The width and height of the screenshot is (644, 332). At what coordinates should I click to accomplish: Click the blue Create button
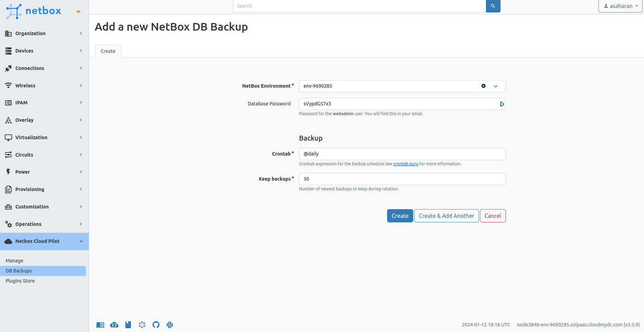click(400, 216)
